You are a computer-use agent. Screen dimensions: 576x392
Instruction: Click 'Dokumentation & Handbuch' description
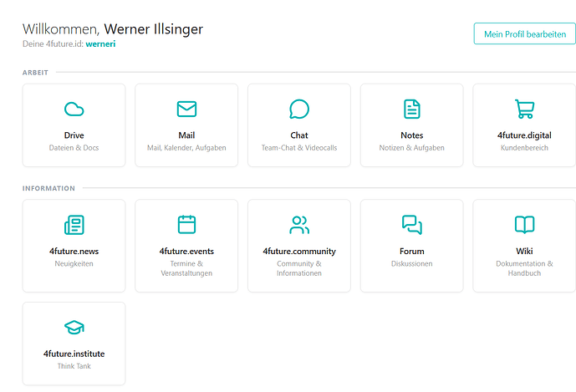tap(524, 268)
